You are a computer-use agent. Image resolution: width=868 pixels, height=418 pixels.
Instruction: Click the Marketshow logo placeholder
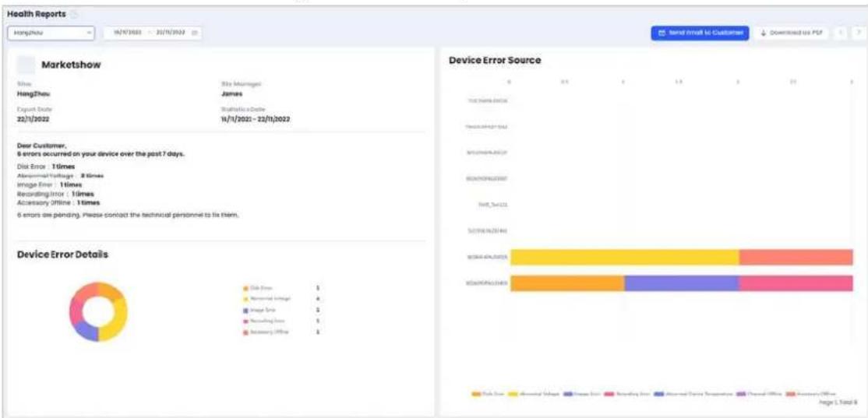[26, 65]
